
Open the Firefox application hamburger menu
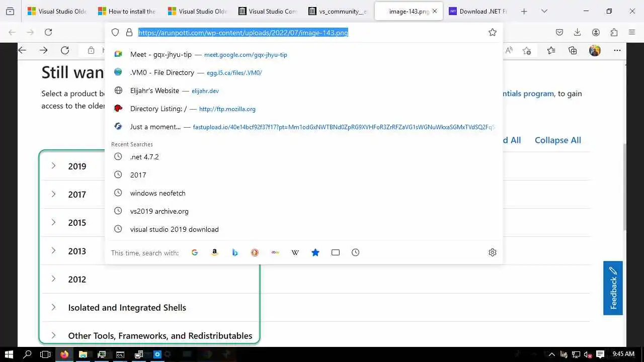tap(632, 32)
